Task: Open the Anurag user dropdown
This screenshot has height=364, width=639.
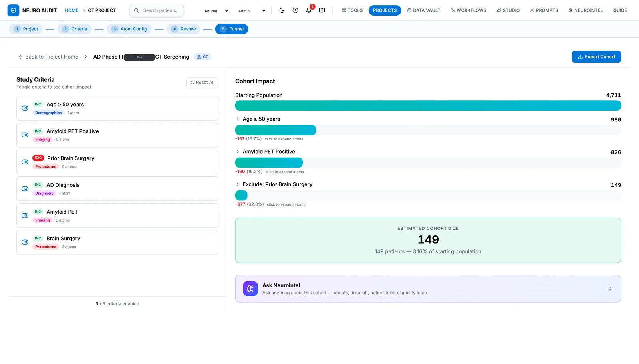Action: [216, 11]
